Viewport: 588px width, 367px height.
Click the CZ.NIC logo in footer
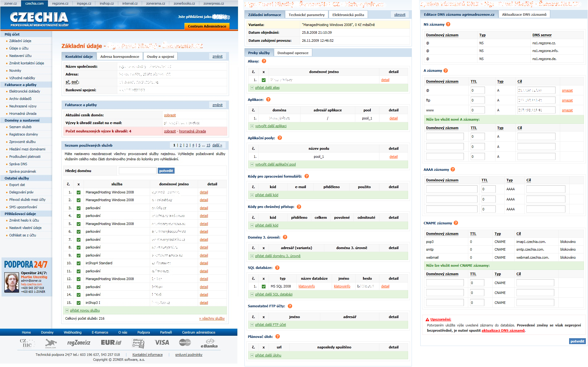click(27, 343)
